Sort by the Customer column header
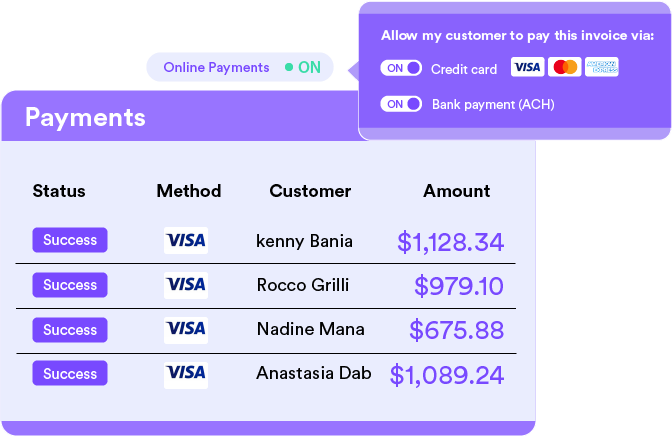 click(310, 191)
